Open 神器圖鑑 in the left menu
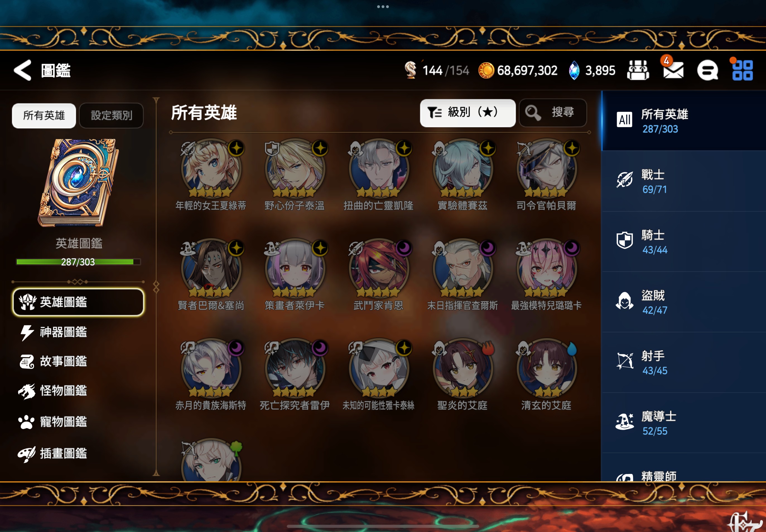Image resolution: width=766 pixels, height=532 pixels. click(63, 332)
